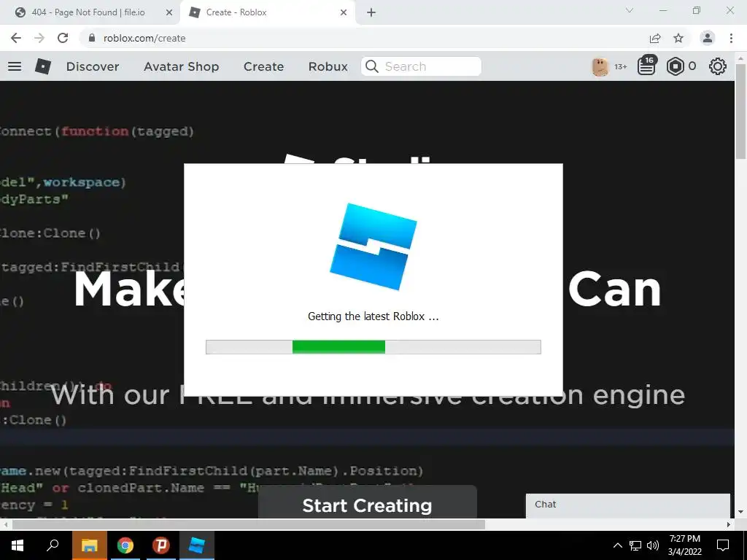Viewport: 747px width, 560px height.
Task: Close the Create - Roblox tab
Action: [344, 13]
